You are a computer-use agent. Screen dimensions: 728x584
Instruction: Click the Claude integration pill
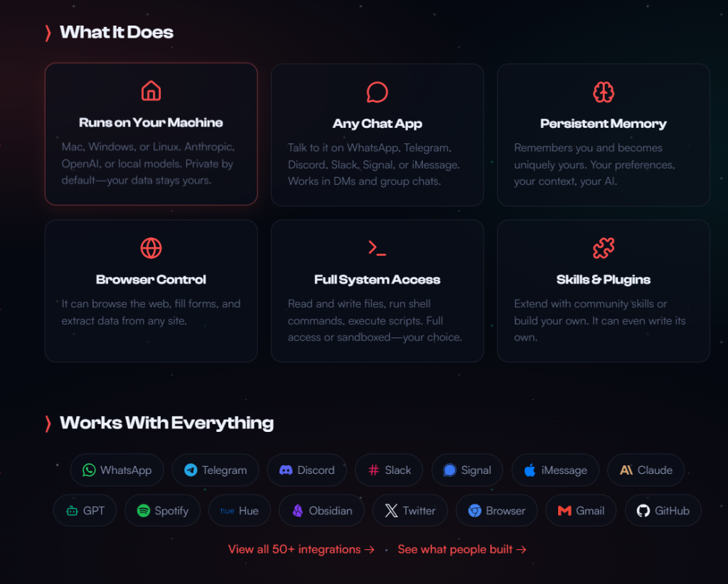pos(646,470)
